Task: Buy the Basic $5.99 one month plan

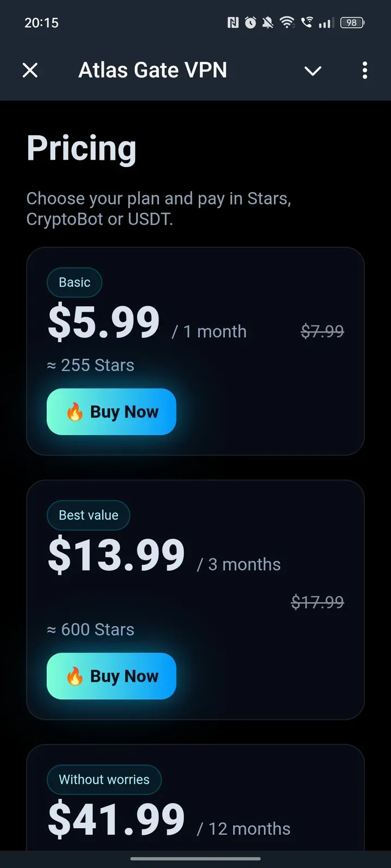Action: (111, 412)
